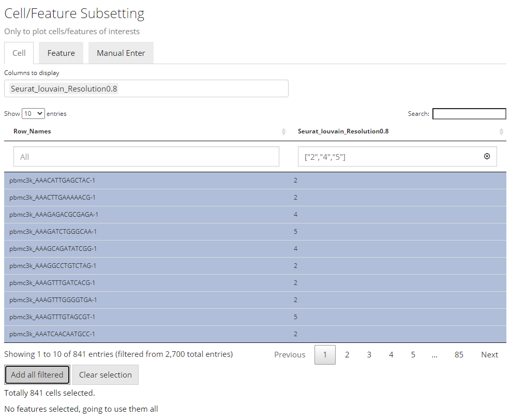Clear the cluster column filter icon

pyautogui.click(x=487, y=156)
